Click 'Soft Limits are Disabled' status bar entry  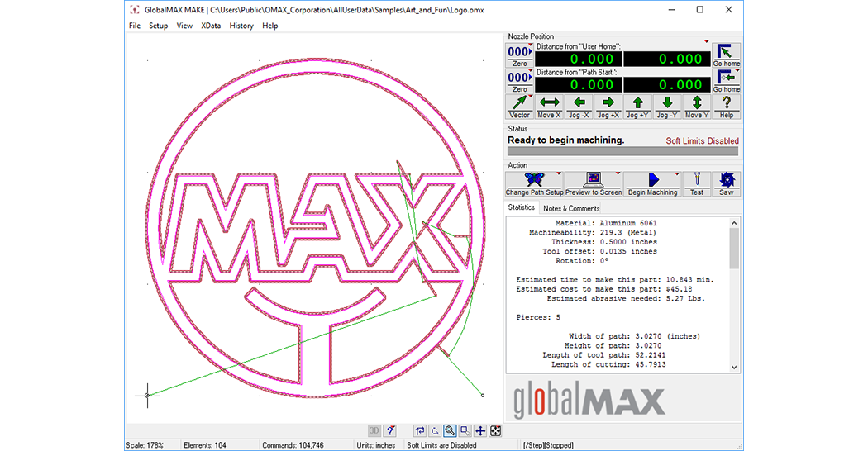(441, 445)
